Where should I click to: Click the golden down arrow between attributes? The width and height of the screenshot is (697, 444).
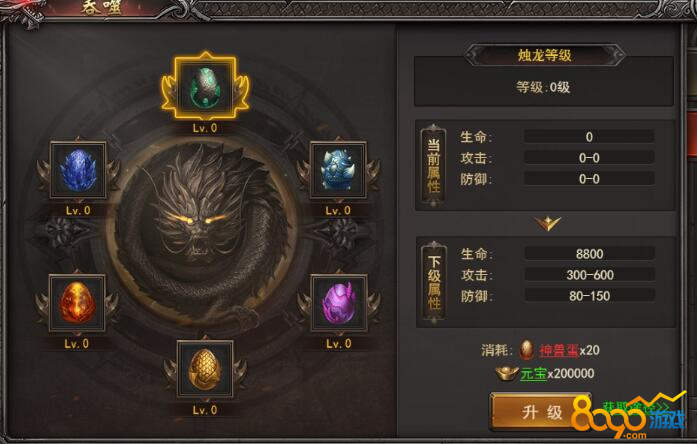pos(548,223)
